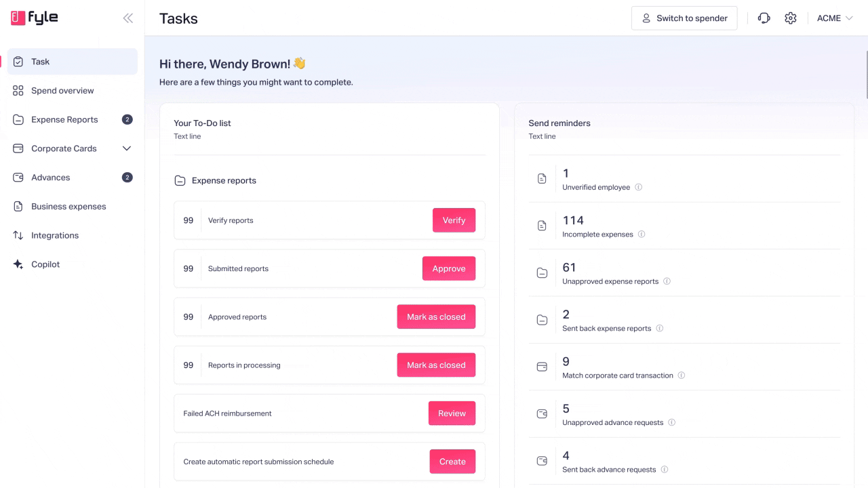Collapse the sidebar using the double chevron
Image resolution: width=868 pixels, height=488 pixels.
127,18
